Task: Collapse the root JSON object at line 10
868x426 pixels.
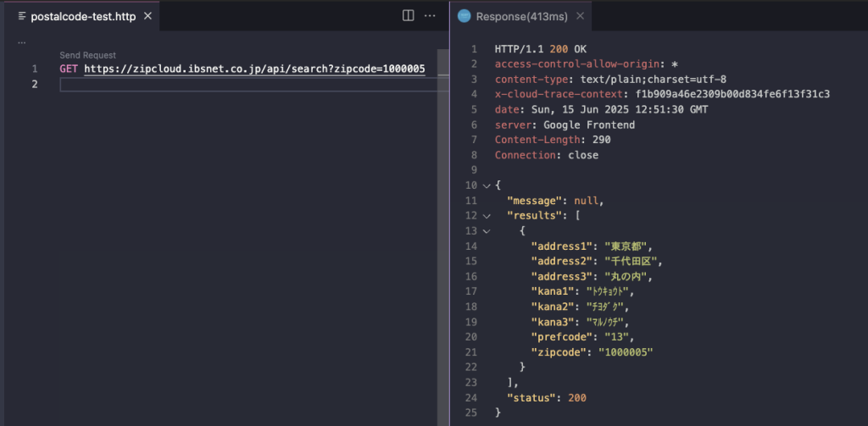Action: 487,185
